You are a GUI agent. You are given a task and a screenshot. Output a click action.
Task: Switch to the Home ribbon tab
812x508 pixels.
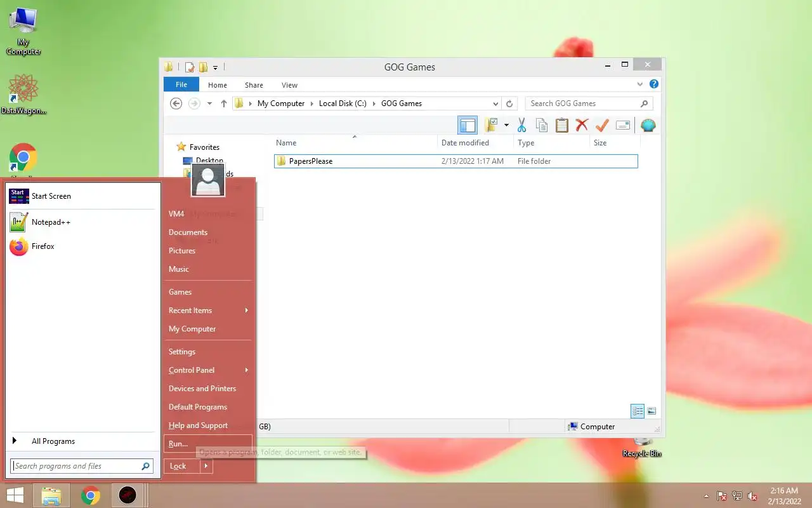(218, 84)
